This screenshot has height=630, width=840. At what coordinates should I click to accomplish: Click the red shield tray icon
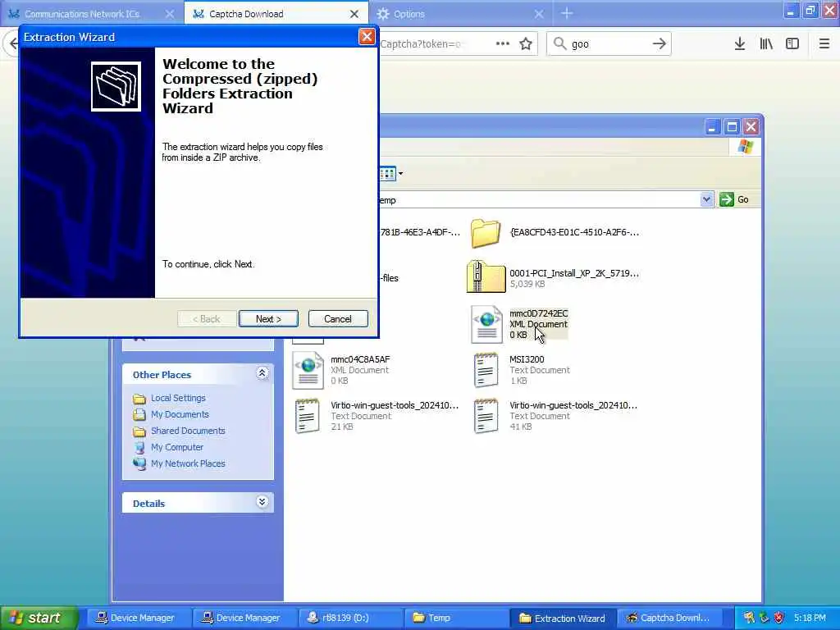(779, 619)
